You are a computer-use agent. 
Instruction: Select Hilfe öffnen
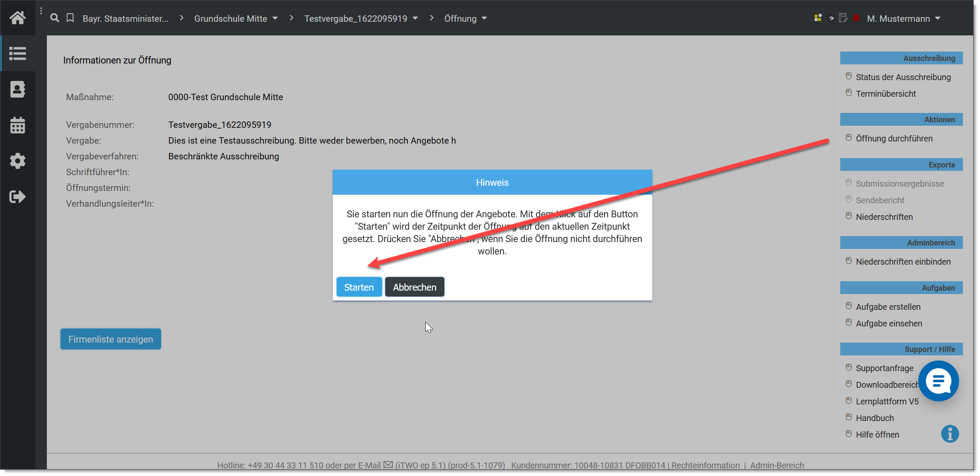pyautogui.click(x=877, y=435)
